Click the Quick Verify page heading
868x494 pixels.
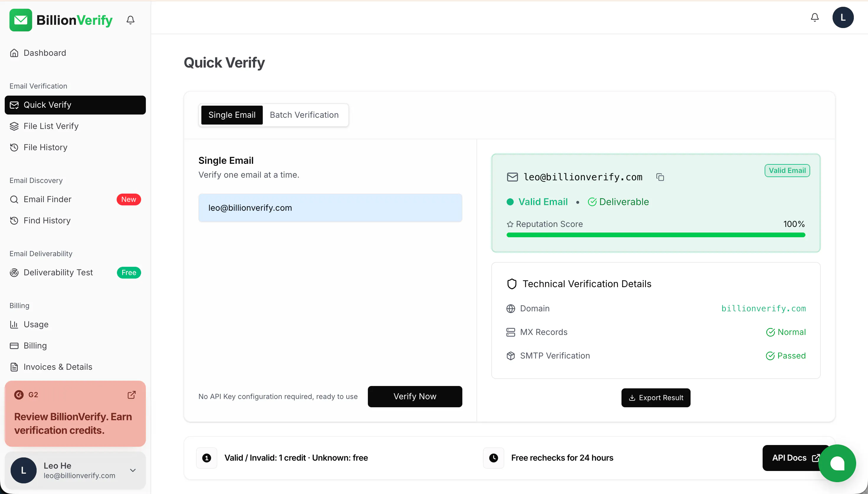(224, 63)
